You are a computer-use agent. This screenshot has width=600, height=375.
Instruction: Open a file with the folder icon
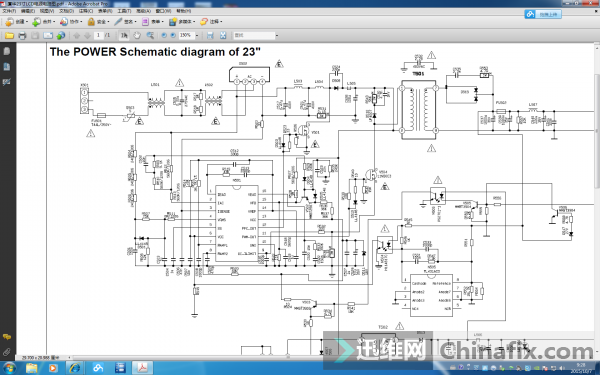9,36
